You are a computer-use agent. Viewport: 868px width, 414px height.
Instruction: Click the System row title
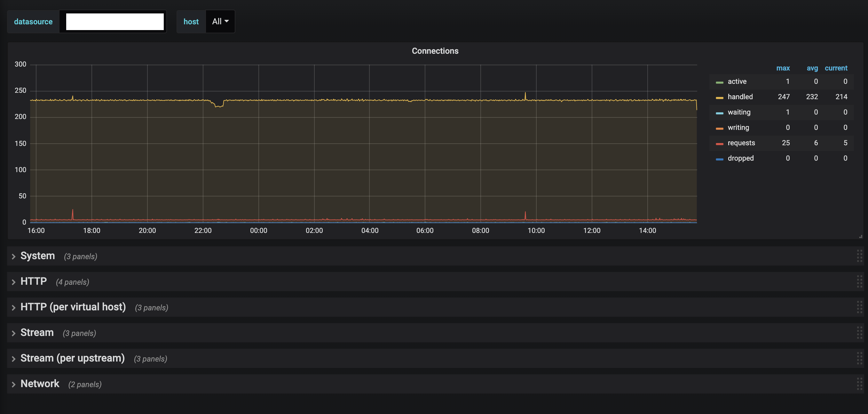(x=38, y=256)
